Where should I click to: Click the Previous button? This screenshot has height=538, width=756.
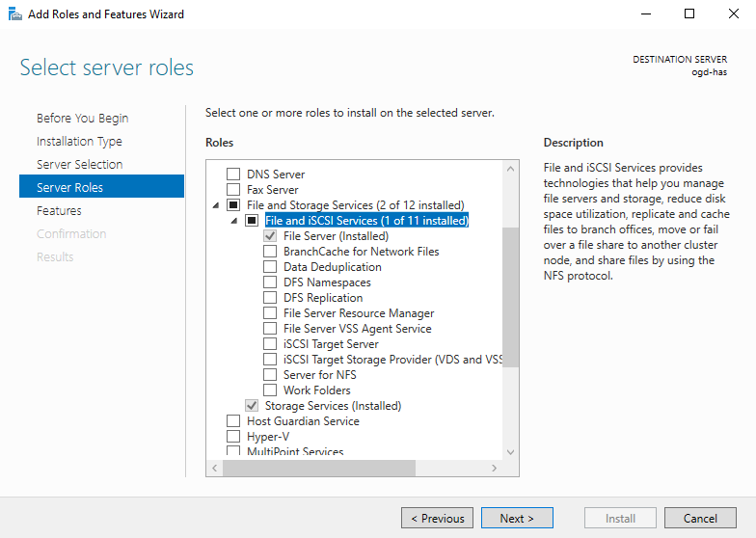(437, 518)
